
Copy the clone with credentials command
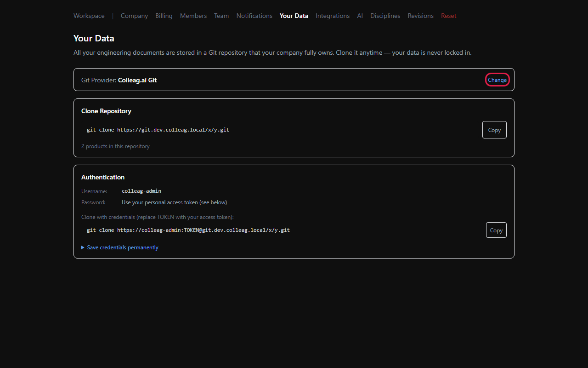496,230
